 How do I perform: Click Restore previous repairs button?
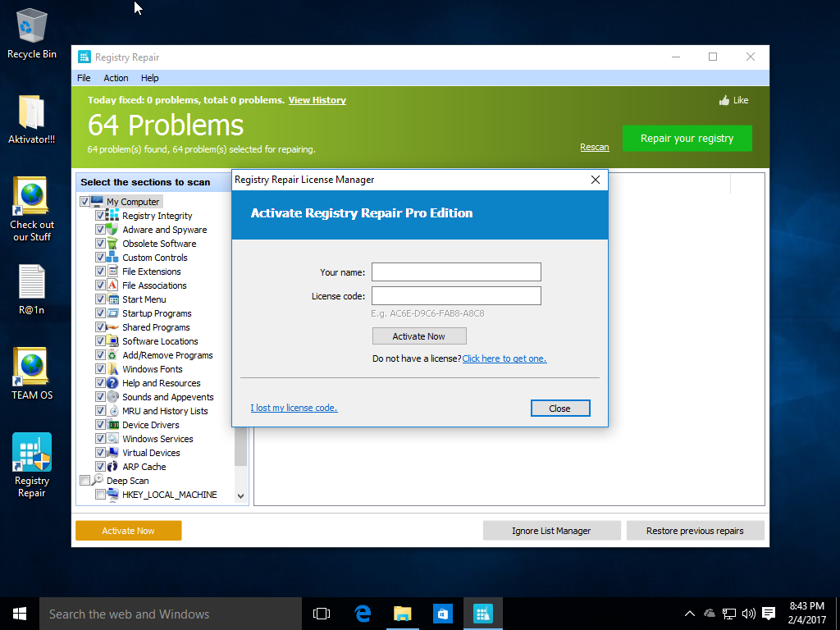[x=695, y=531]
